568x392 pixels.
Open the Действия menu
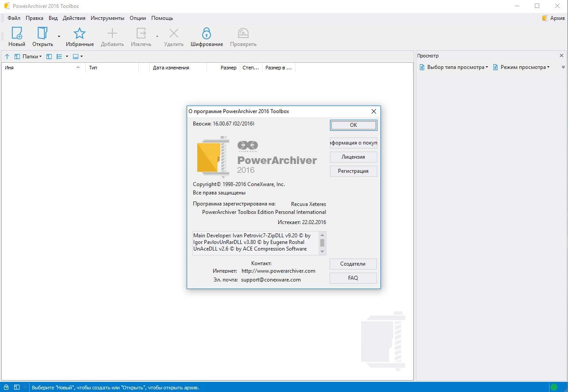(74, 18)
